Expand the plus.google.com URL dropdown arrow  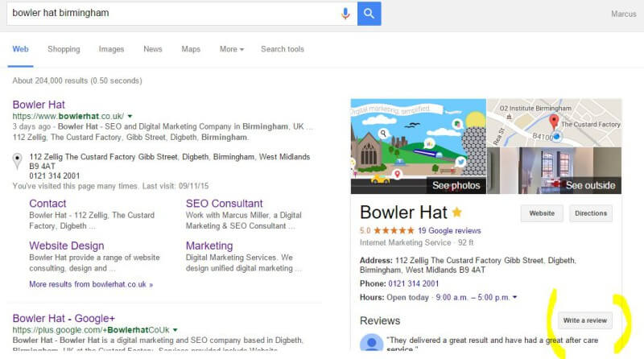[x=175, y=330]
